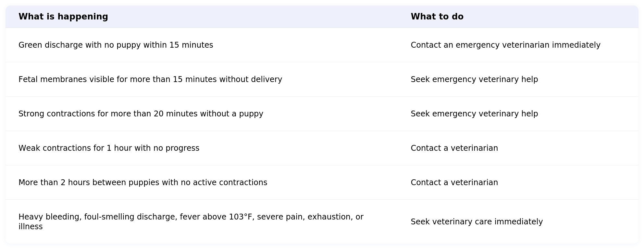Click the 'What to do' column header
Screen dimensions: 644x249
coord(437,17)
